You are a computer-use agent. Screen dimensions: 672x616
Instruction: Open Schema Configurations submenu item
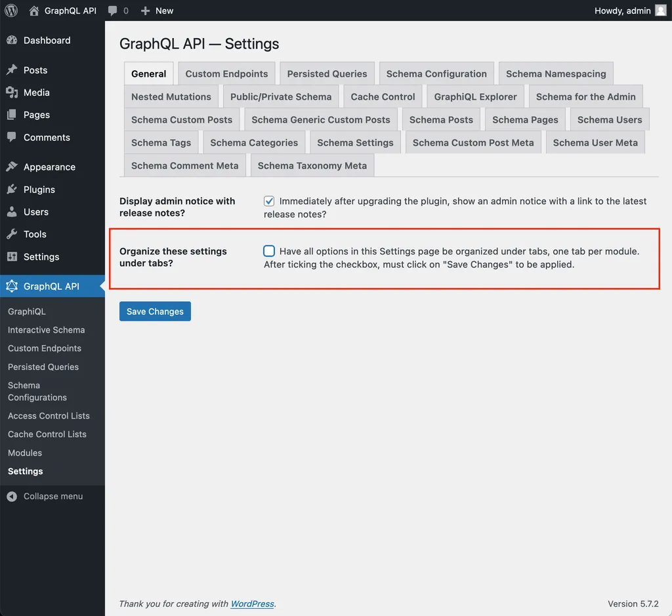pos(37,391)
